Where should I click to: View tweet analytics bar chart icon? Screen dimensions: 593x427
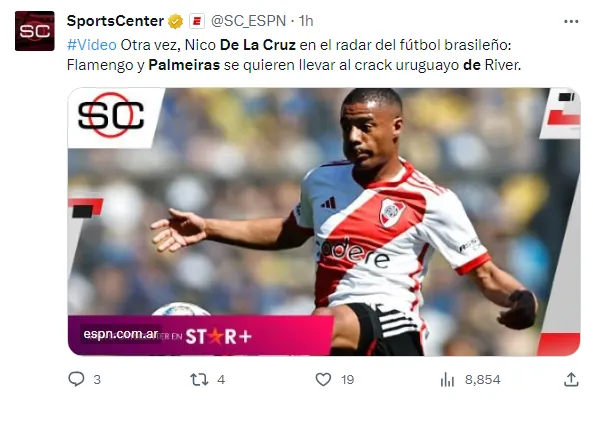[x=447, y=379]
